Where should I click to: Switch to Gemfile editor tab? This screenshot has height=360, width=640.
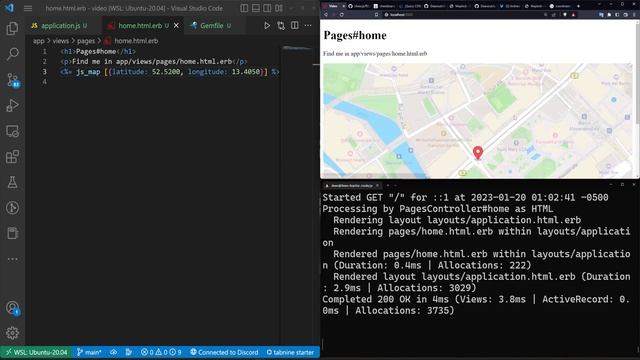tap(211, 26)
